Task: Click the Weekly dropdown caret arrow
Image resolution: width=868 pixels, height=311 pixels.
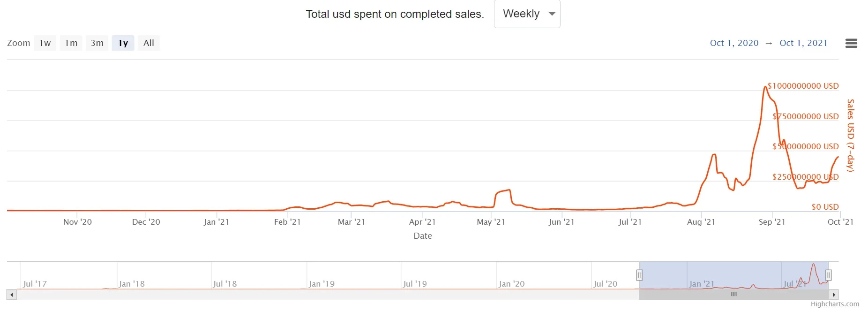Action: (x=552, y=14)
